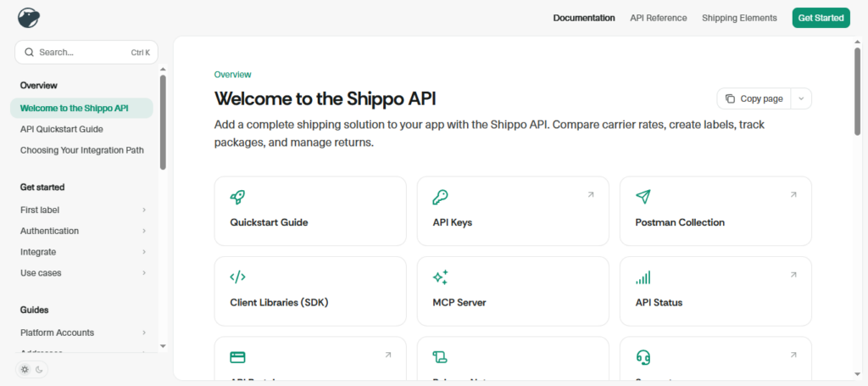Click external link arrow on API Keys card

591,194
